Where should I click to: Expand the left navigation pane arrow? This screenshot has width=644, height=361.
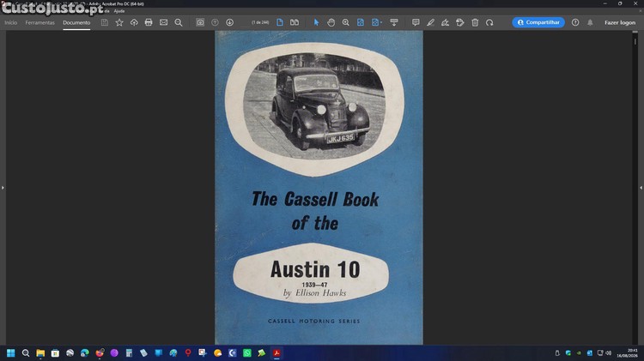(3, 188)
